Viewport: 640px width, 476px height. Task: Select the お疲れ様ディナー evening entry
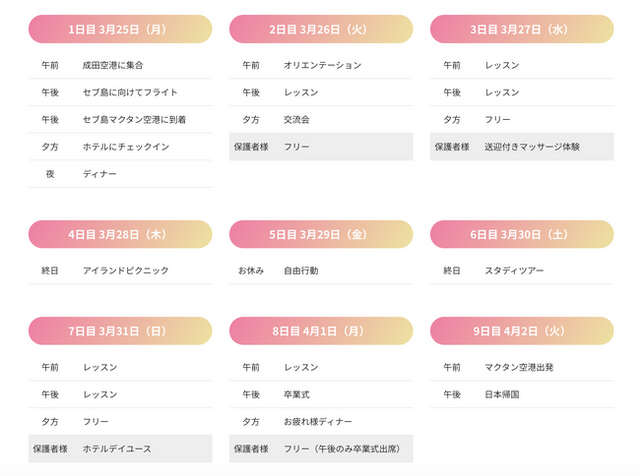tap(317, 422)
